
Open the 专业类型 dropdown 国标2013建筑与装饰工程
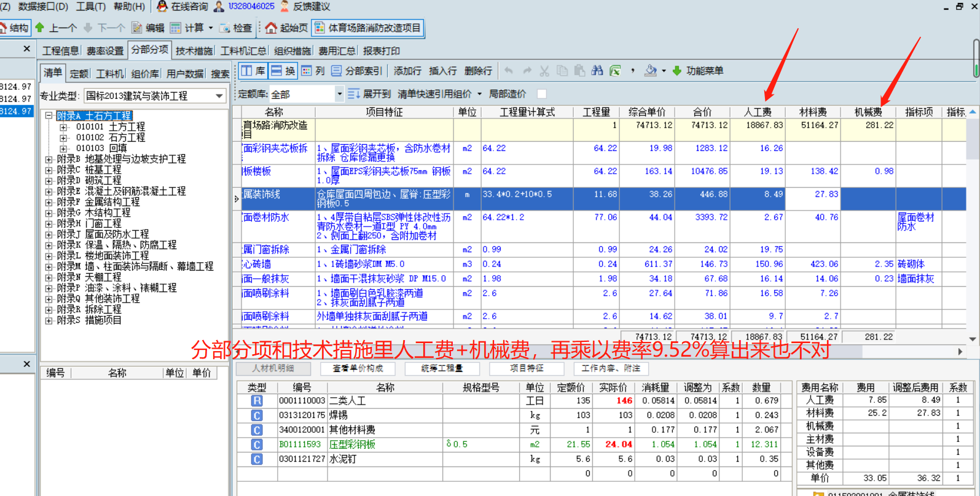[x=219, y=96]
